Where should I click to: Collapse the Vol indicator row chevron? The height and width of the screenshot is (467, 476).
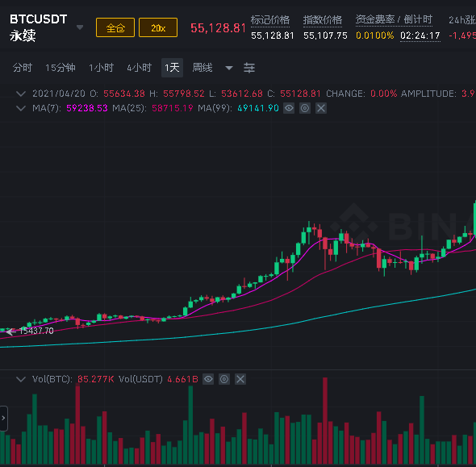click(21, 379)
